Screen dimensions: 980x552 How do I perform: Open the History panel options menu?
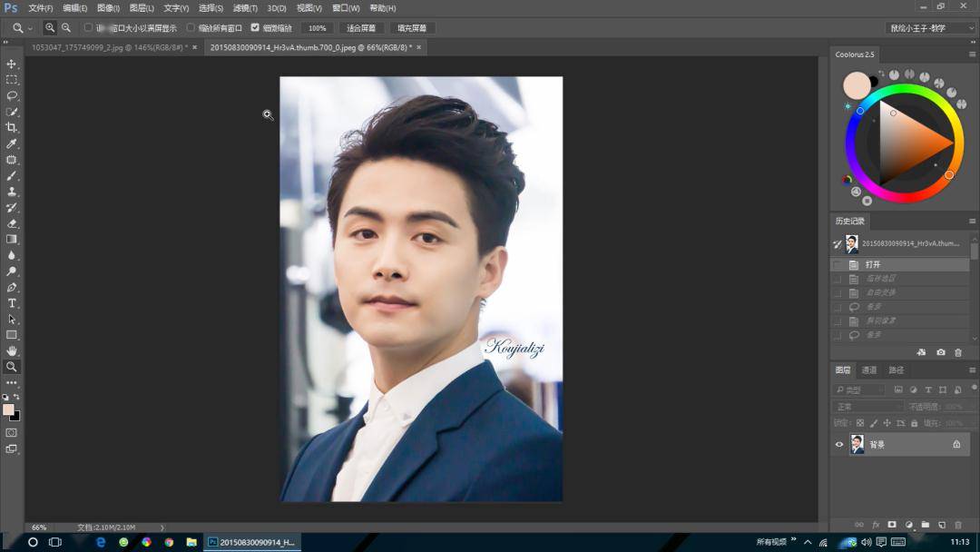[972, 221]
